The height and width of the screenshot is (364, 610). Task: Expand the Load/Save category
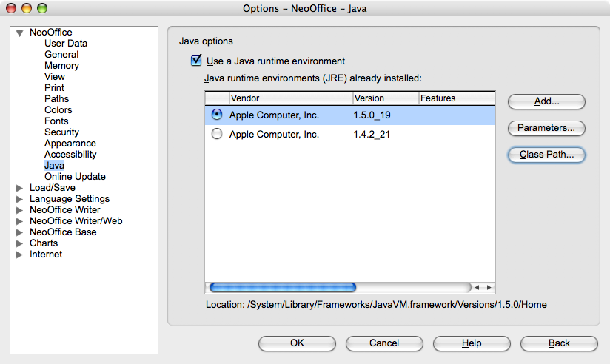(20, 188)
